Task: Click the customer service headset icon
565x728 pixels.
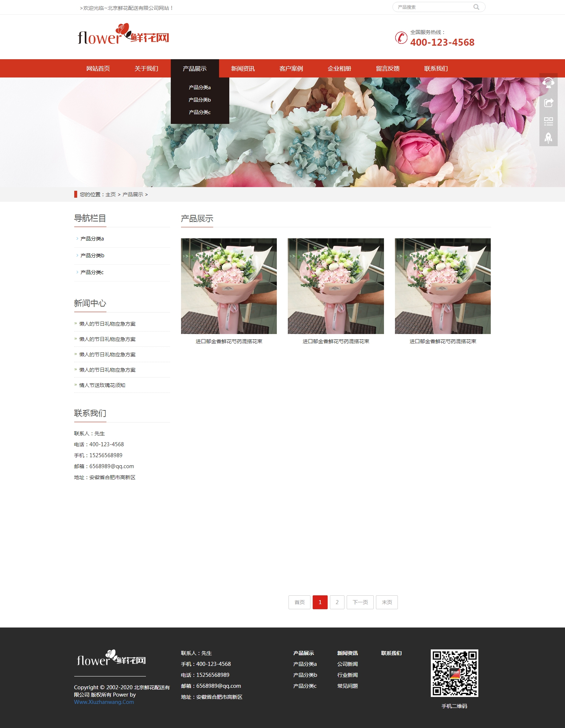Action: coord(548,83)
